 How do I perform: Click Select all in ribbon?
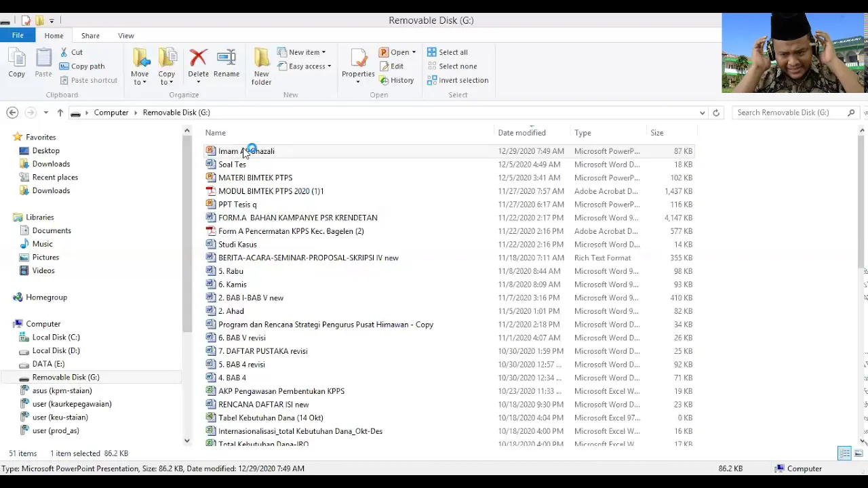point(448,52)
